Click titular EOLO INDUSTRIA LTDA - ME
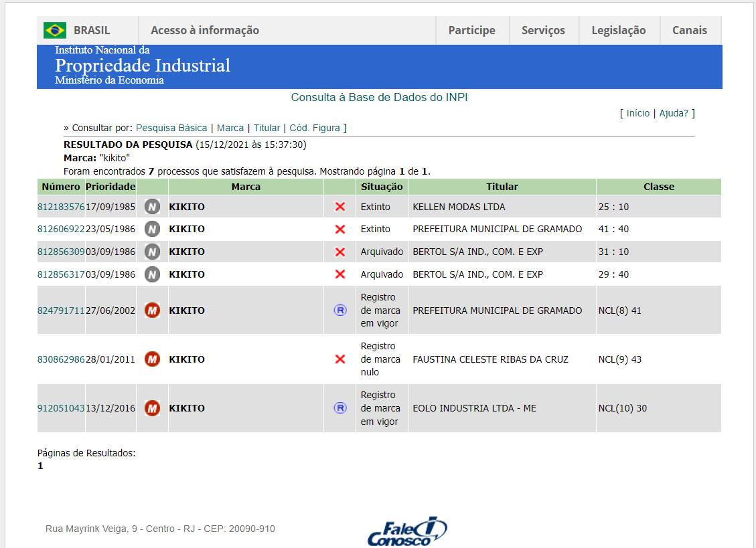This screenshot has width=756, height=548. 475,408
